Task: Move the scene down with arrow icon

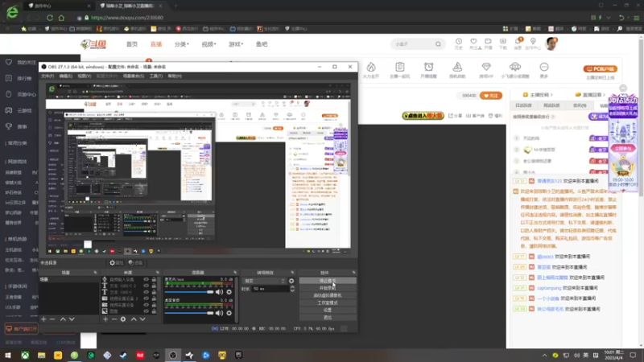Action: pyautogui.click(x=72, y=319)
